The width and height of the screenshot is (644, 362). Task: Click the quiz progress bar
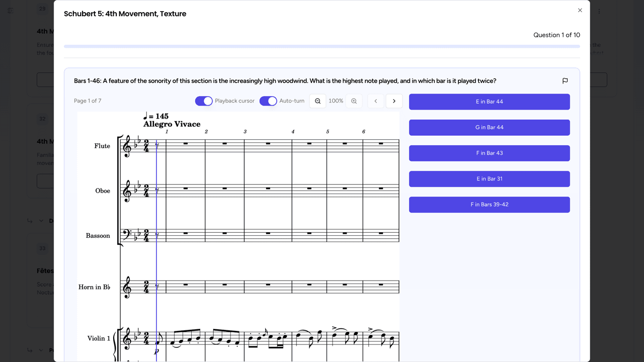pos(322,46)
